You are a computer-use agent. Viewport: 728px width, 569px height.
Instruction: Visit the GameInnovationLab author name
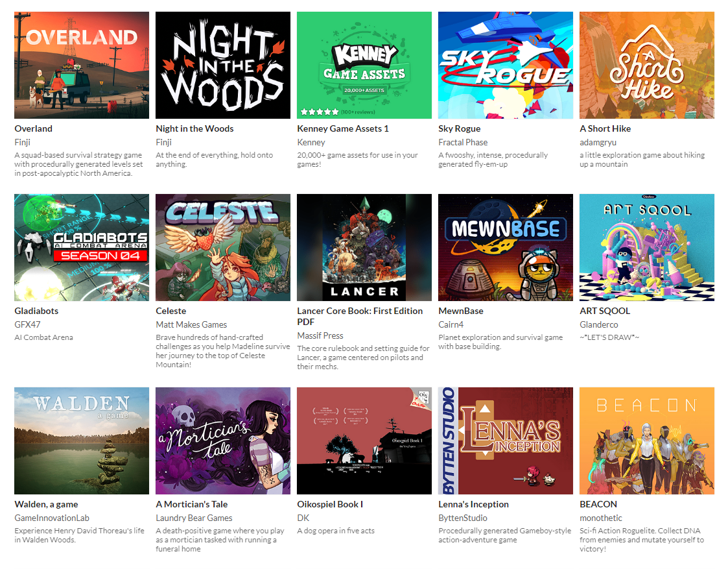point(52,518)
